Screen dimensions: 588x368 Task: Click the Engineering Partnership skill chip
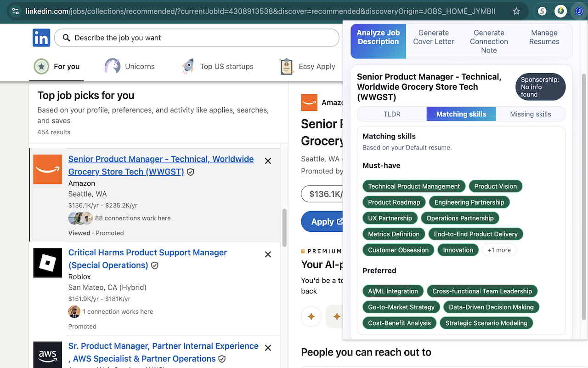click(469, 202)
